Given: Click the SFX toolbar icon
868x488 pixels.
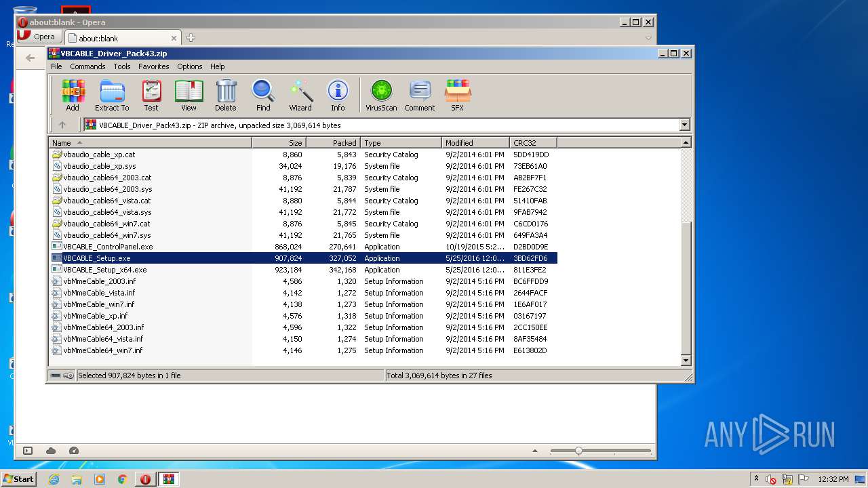Looking at the screenshot, I should [x=458, y=96].
